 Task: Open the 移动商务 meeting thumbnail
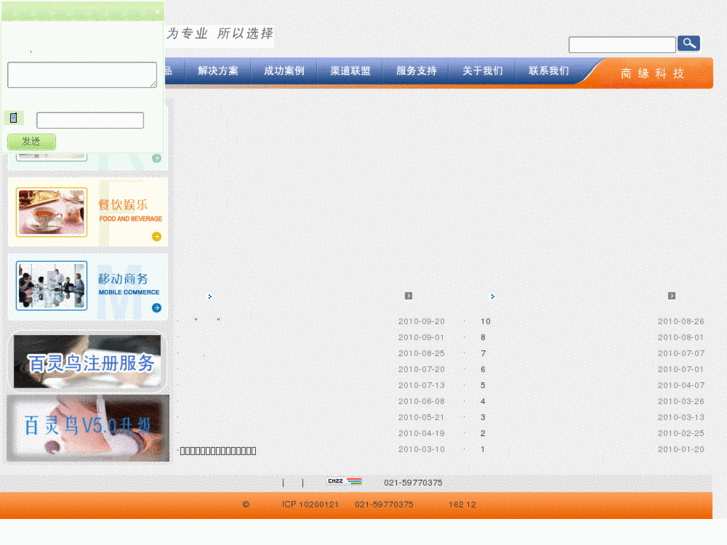pyautogui.click(x=51, y=285)
